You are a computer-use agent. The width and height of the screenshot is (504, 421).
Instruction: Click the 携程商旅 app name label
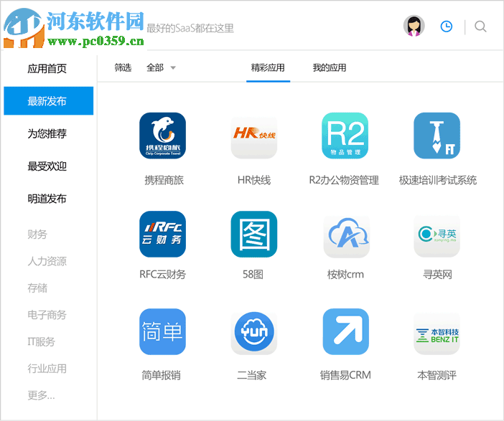coord(164,180)
